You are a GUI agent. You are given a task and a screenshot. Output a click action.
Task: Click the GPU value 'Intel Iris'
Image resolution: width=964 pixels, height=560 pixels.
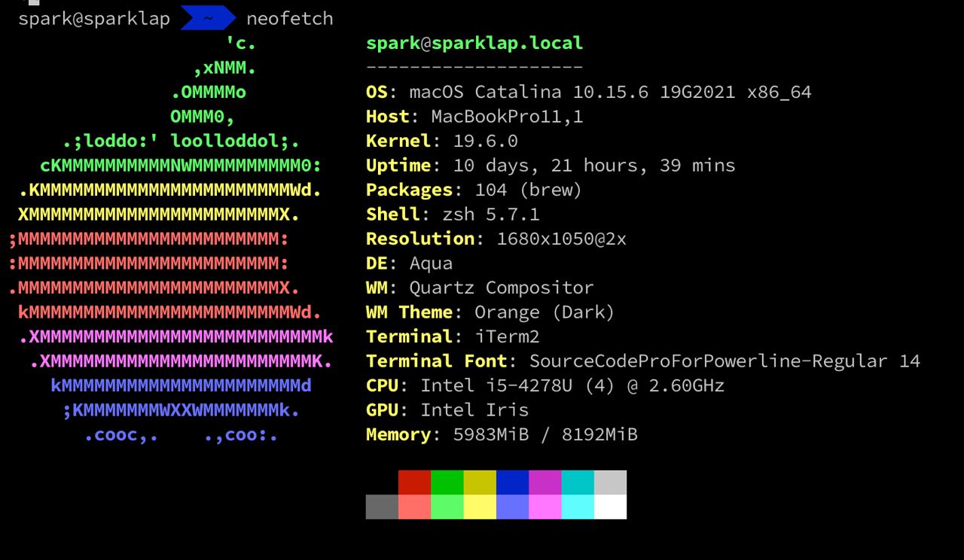pos(474,410)
